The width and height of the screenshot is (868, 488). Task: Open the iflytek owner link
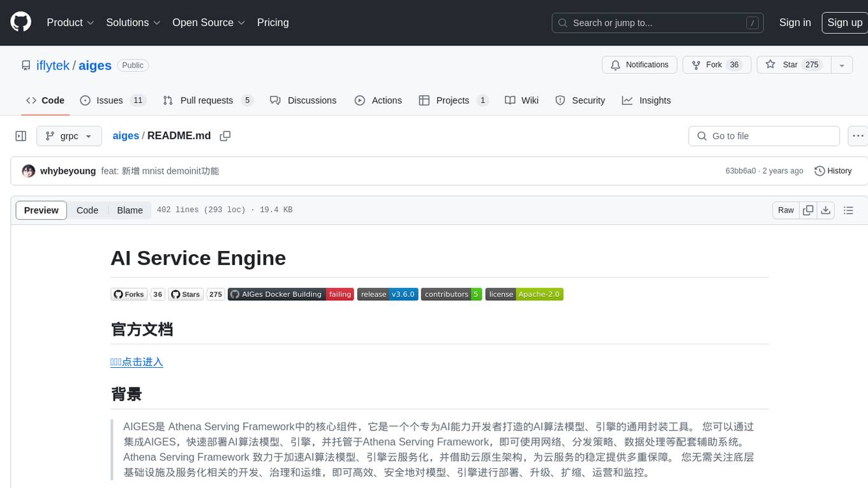pyautogui.click(x=53, y=65)
